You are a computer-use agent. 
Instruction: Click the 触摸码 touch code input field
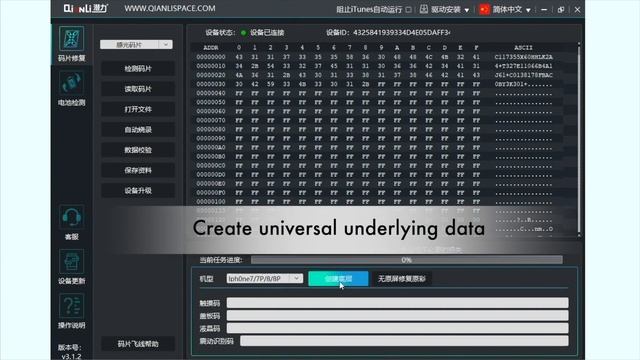tap(398, 303)
